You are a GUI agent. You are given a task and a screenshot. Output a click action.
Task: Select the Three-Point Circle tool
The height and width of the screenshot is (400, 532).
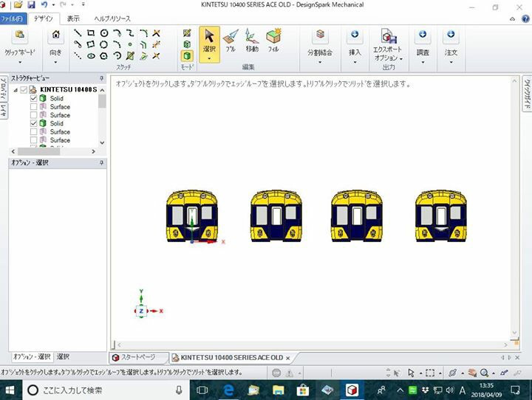tap(104, 44)
